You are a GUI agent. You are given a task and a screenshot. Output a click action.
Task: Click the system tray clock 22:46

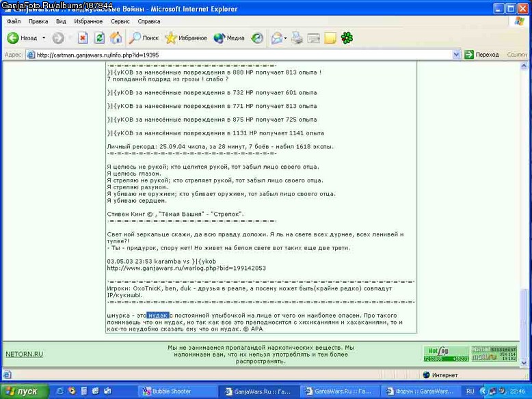[517, 391]
